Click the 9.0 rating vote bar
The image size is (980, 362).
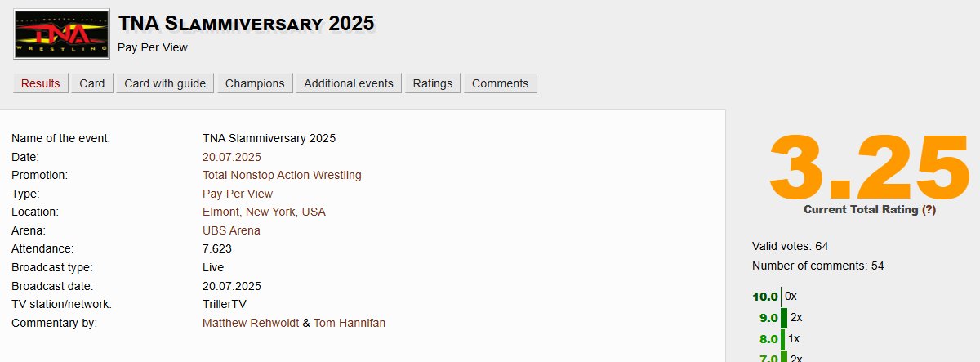pyautogui.click(x=784, y=317)
